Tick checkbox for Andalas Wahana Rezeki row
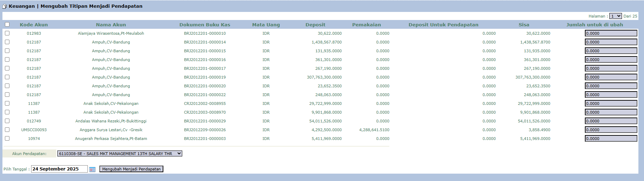 pos(7,121)
